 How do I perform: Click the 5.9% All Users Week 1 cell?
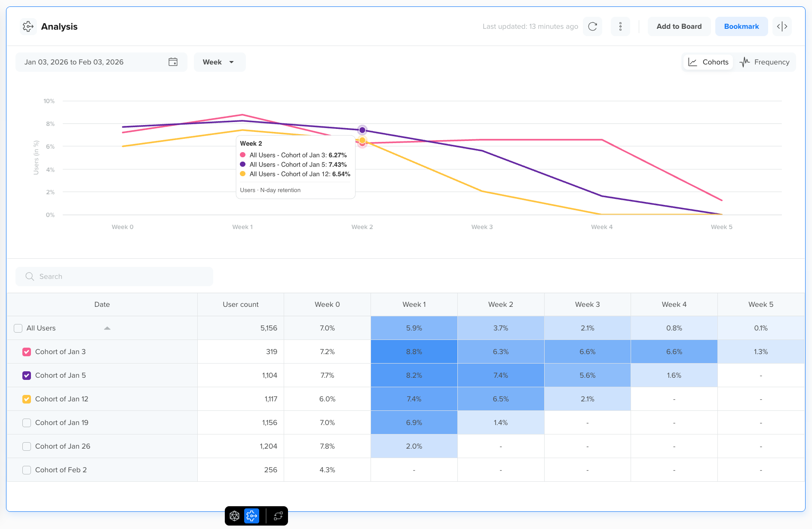(x=414, y=328)
